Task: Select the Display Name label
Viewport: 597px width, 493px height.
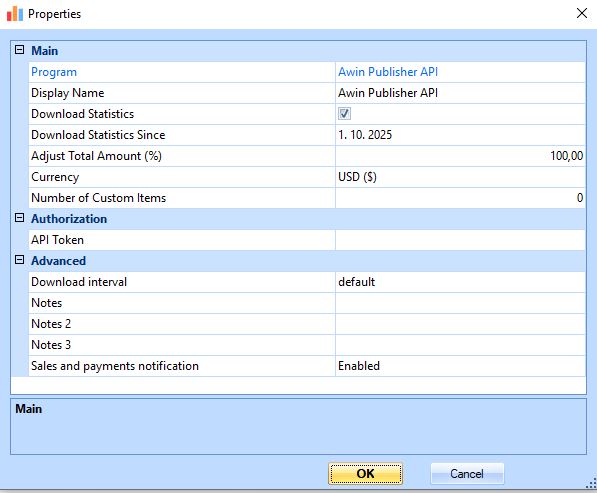Action: (67, 93)
